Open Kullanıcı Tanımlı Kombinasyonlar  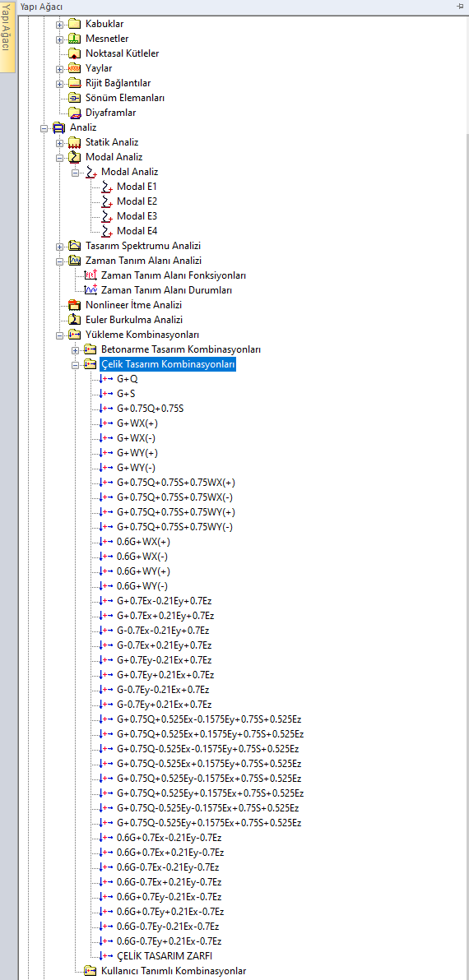point(174,971)
